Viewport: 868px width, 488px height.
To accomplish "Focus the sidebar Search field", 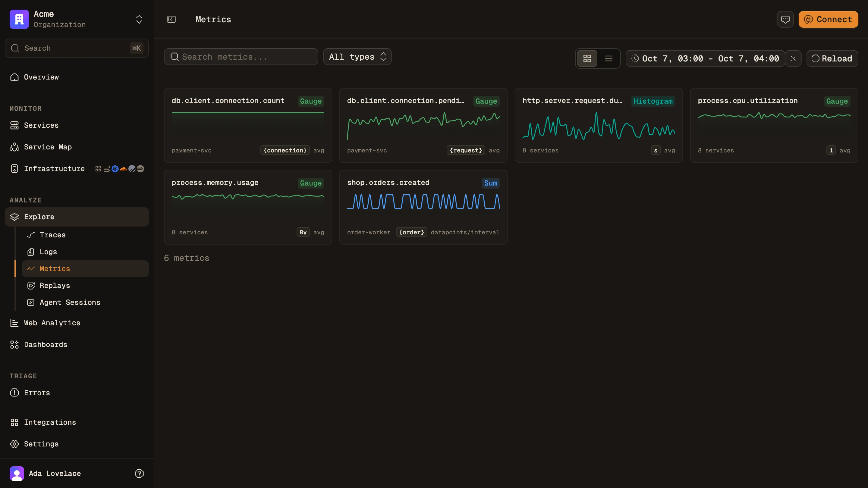I will [x=77, y=48].
